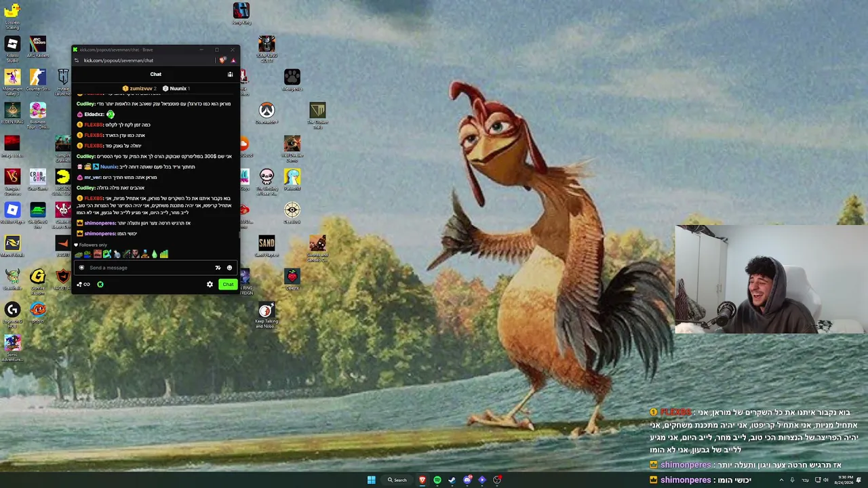The image size is (868, 488).
Task: Click taskbar Search box
Action: [397, 480]
